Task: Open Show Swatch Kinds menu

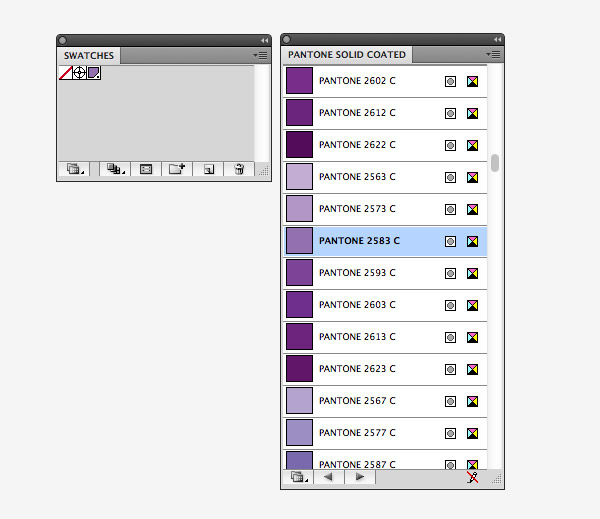Action: pos(115,169)
